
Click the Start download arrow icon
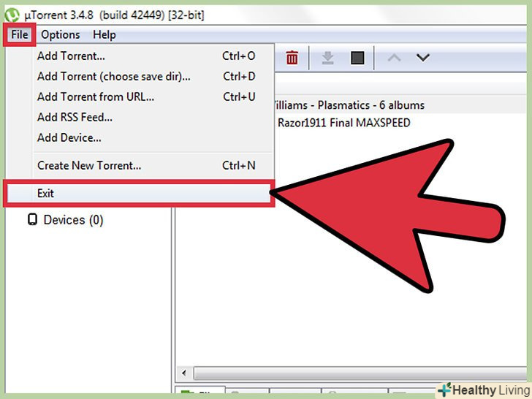tap(327, 58)
